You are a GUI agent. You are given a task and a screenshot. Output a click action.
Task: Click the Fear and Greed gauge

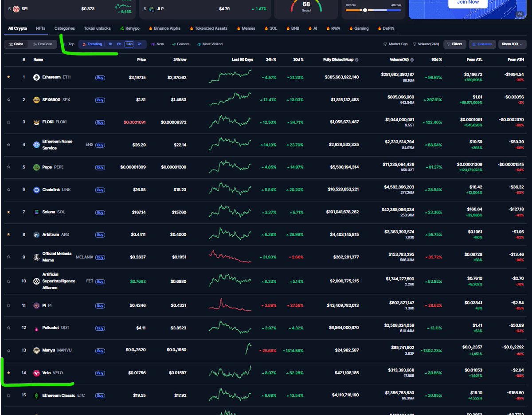click(x=306, y=6)
